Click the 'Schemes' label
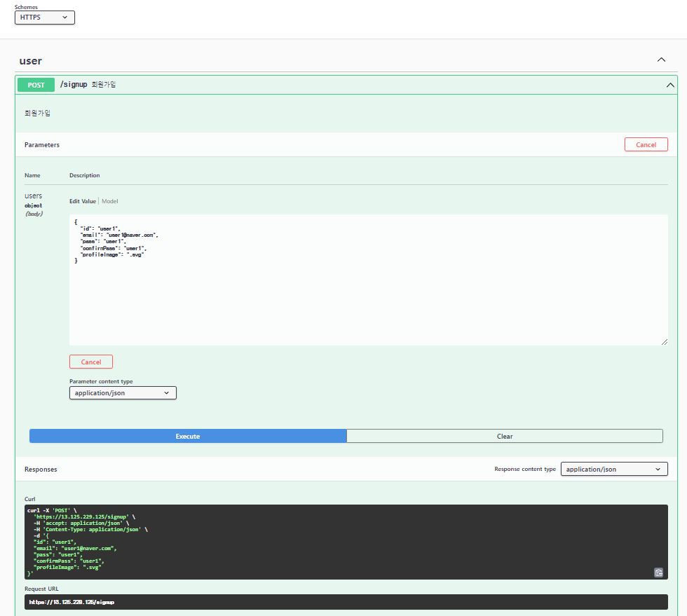Screen dimensions: 687x616 (27, 7)
